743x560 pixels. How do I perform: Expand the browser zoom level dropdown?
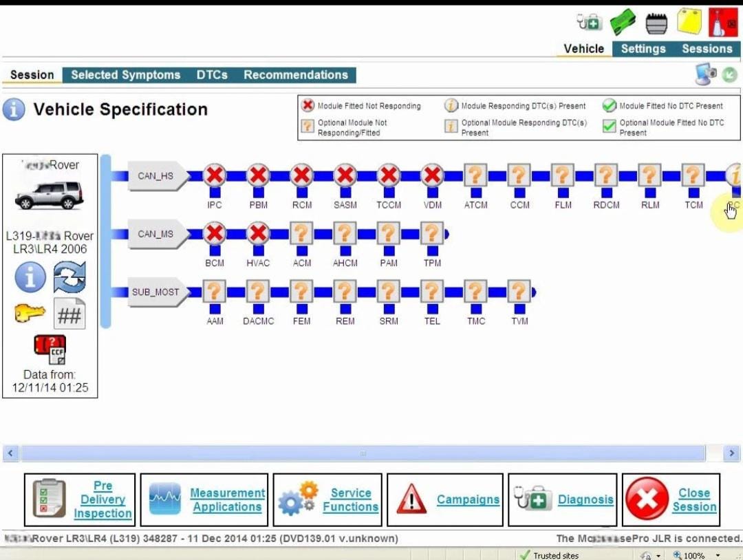[718, 555]
